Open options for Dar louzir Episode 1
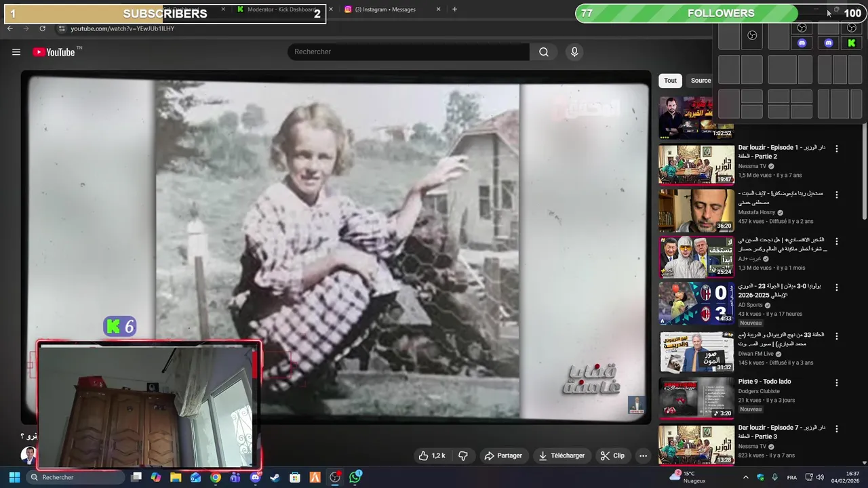This screenshot has width=868, height=488. coord(836,148)
